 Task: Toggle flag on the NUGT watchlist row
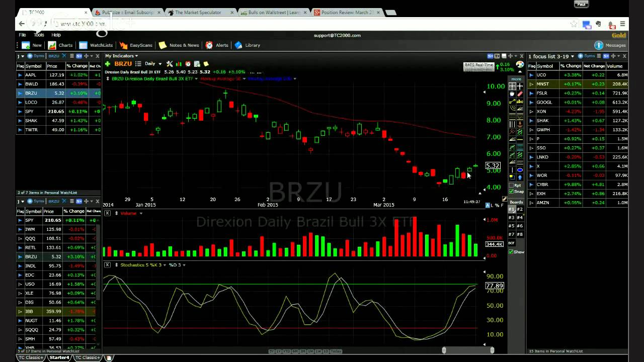pyautogui.click(x=20, y=321)
